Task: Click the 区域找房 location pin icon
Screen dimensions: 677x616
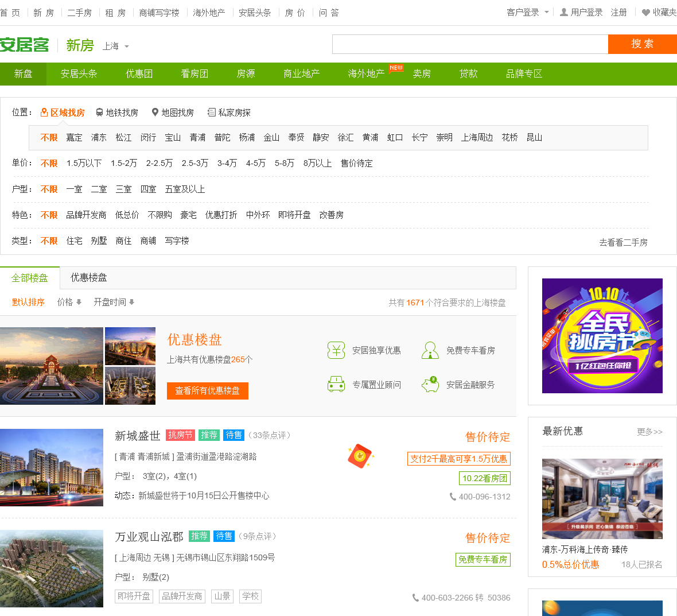Action: 44,113
